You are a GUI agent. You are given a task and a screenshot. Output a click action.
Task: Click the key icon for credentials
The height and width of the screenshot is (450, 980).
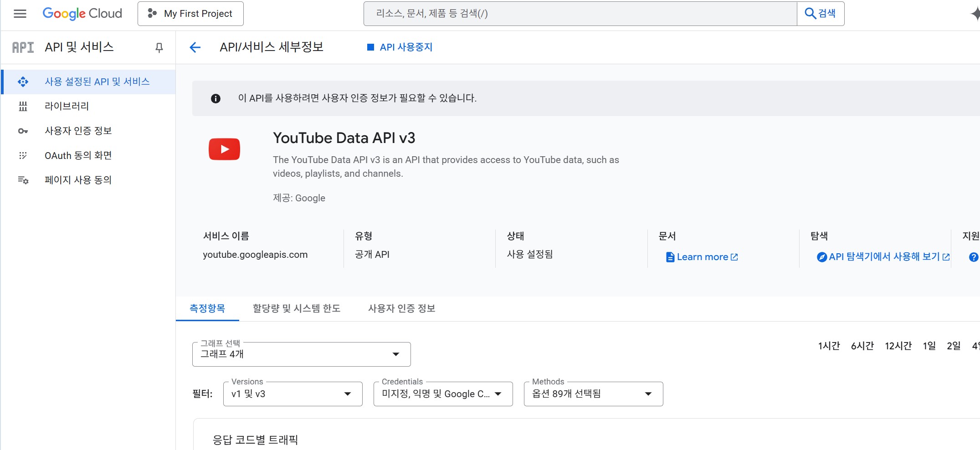[23, 131]
